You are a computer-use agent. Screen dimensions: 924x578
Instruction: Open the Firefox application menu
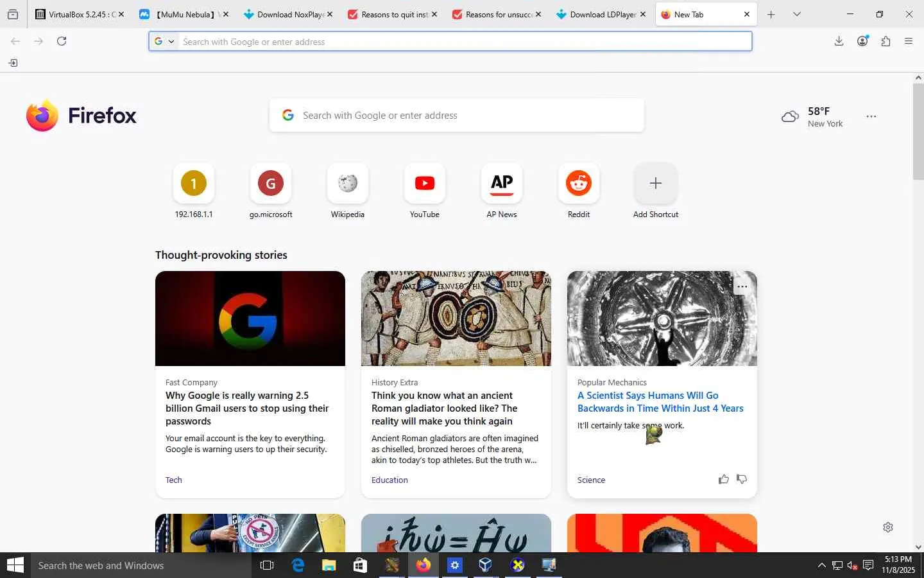point(909,41)
